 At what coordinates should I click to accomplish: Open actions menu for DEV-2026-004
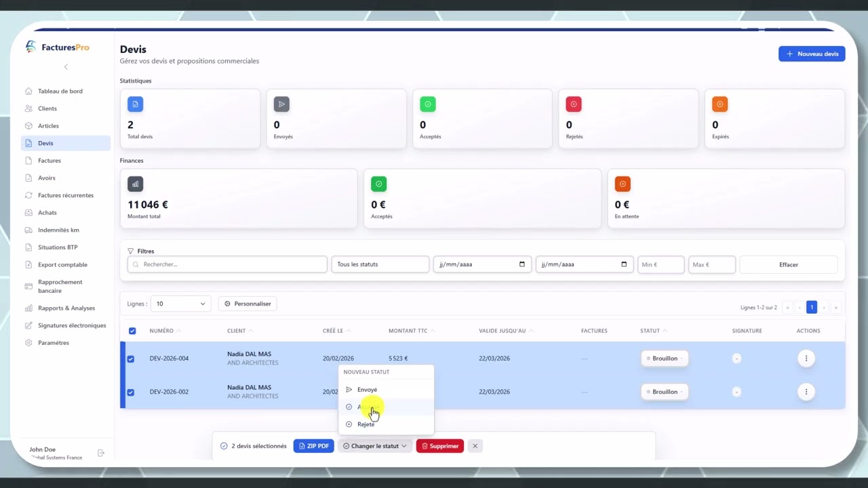click(806, 359)
